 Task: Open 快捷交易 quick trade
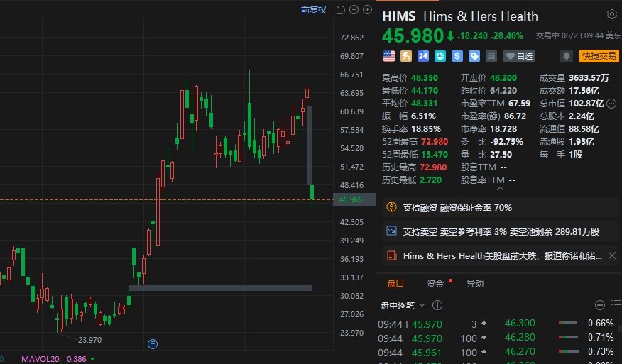[599, 56]
